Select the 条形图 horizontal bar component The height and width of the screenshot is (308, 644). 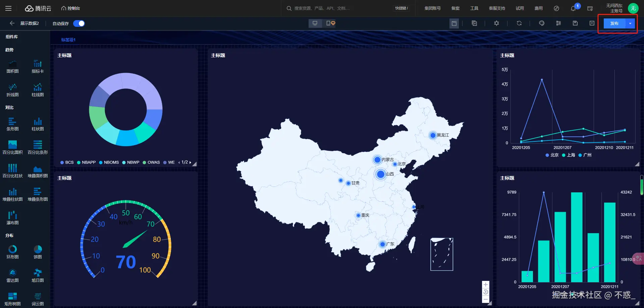[12, 124]
